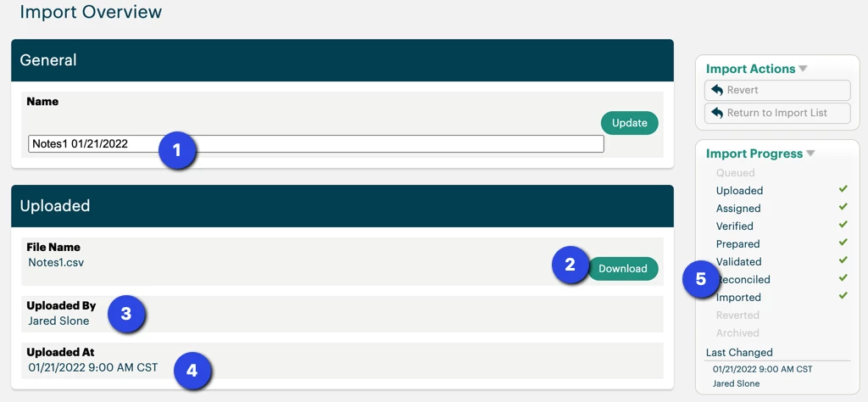Viewport: 868px width, 402px height.
Task: Click Jared Slone under Last Changed
Action: [736, 383]
